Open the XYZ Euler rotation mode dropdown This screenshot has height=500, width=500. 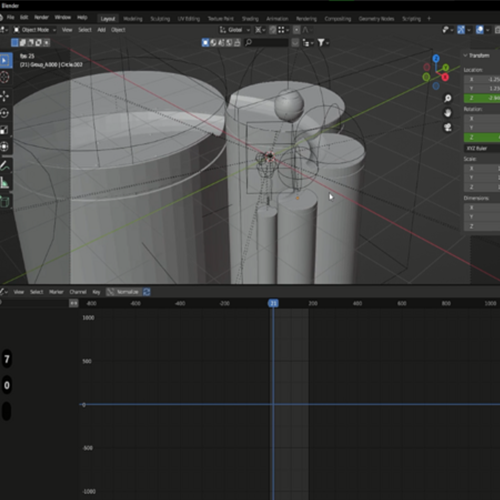pos(482,148)
